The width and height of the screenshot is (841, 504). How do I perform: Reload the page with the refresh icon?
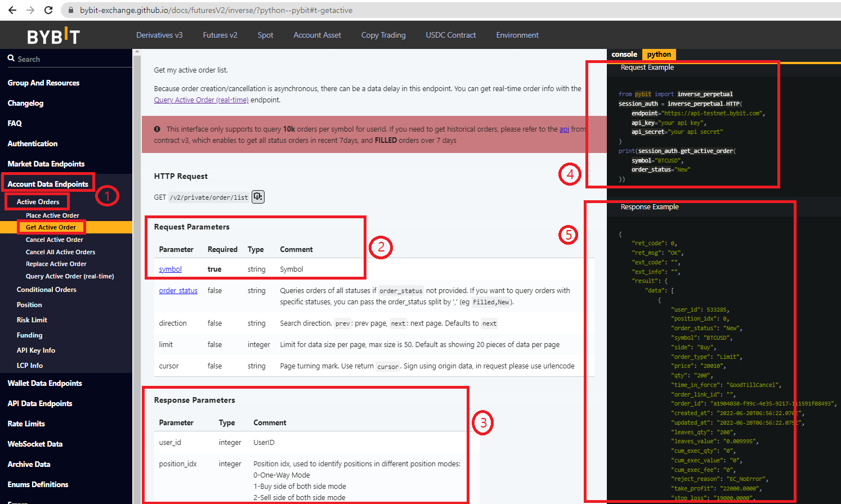click(48, 10)
